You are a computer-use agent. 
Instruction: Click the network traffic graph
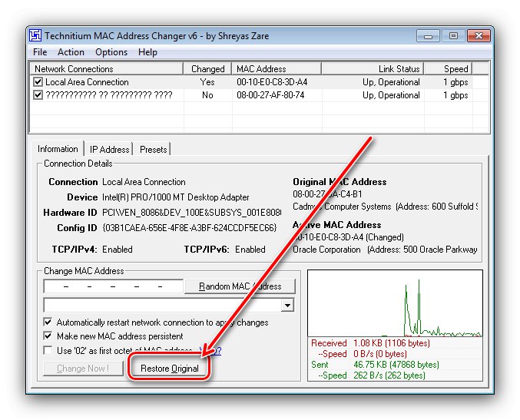pyautogui.click(x=395, y=303)
